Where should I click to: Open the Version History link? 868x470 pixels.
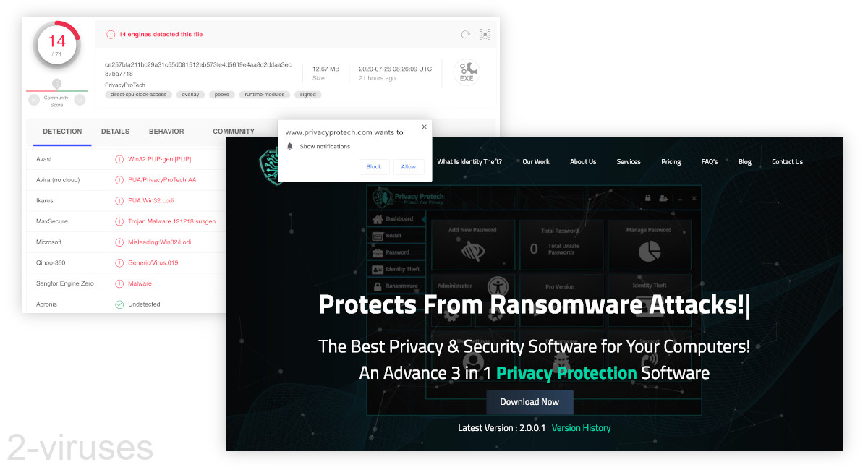tap(581, 428)
